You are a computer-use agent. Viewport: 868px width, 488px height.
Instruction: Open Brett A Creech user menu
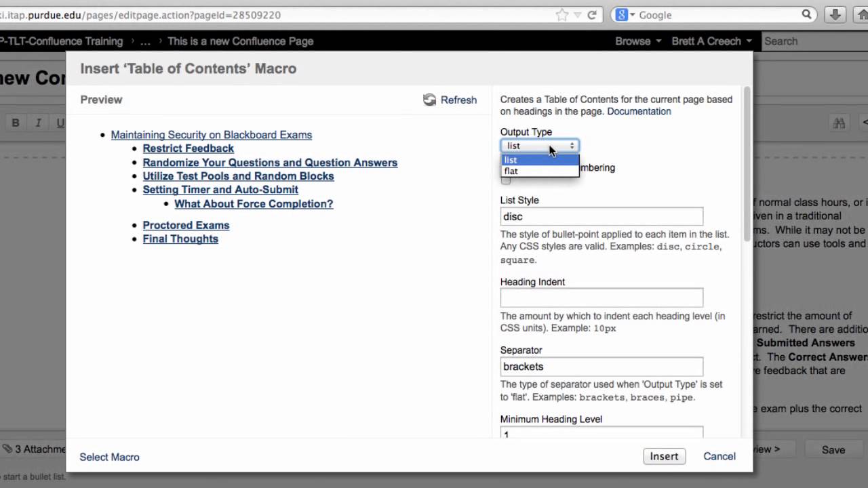click(x=712, y=41)
